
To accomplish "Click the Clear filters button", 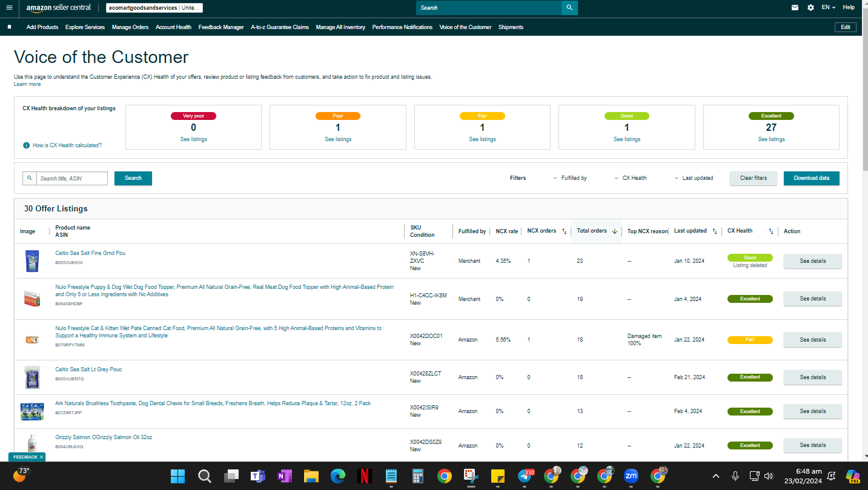I will click(754, 178).
